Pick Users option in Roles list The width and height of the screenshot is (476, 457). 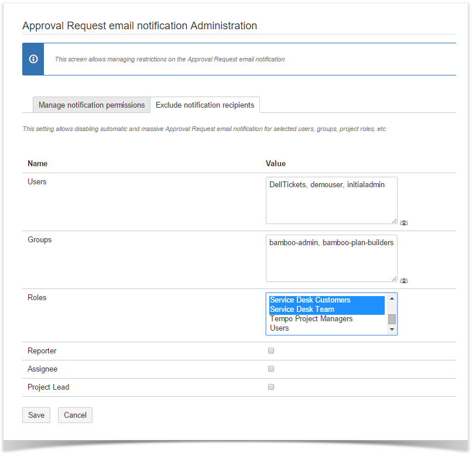click(279, 328)
